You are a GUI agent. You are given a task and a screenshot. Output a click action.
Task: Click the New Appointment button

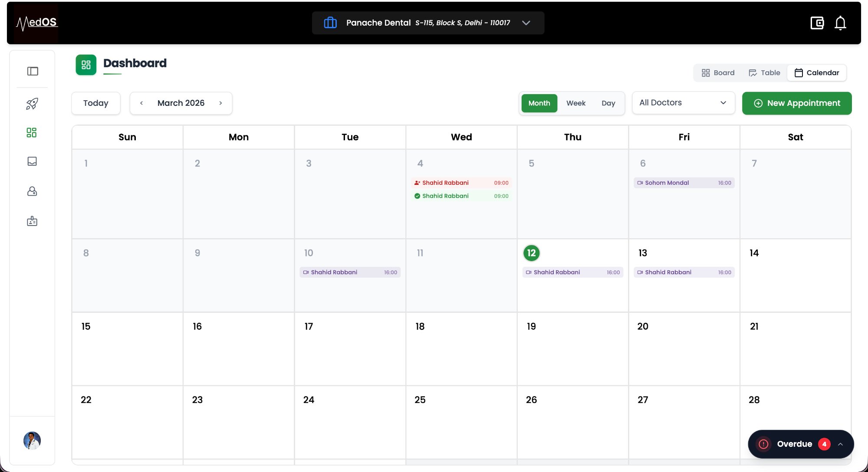(x=797, y=103)
